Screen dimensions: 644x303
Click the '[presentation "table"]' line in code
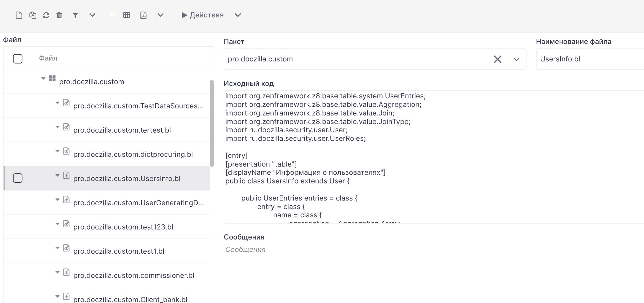click(x=261, y=164)
